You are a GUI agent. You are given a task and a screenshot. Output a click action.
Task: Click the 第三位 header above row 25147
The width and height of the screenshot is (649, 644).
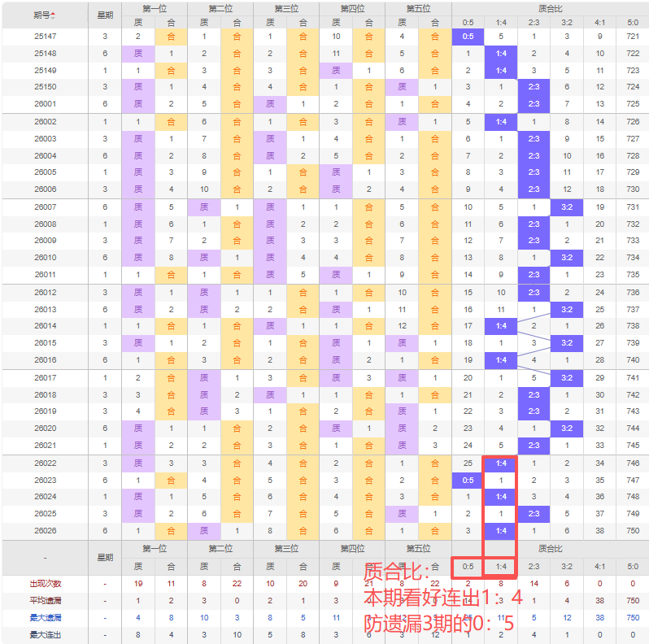pos(286,9)
